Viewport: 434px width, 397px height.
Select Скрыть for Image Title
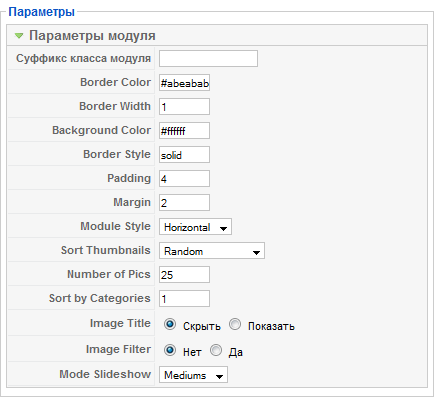(170, 324)
